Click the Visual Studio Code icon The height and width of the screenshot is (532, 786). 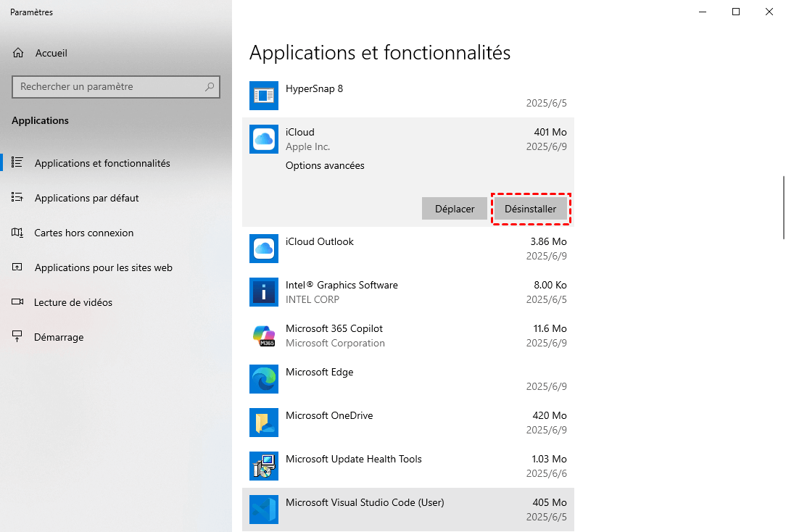tap(263, 510)
